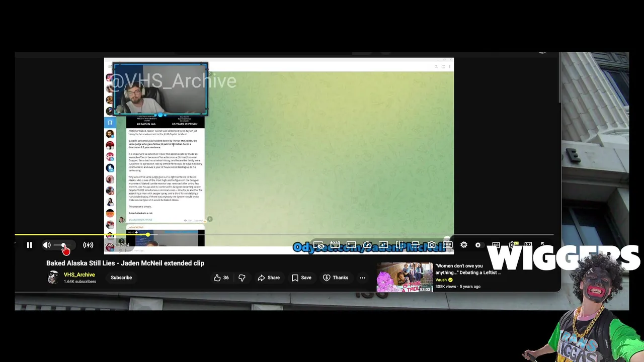Subscribe to VHS_Archive

[121, 278]
